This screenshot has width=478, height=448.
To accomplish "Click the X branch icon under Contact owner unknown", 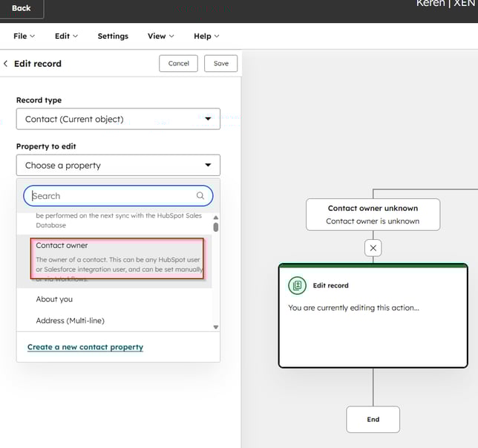I will 373,247.
